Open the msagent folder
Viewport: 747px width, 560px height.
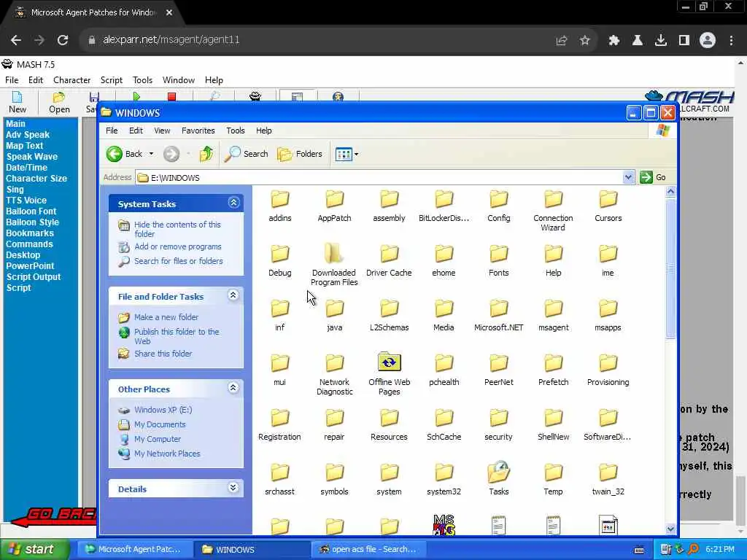pyautogui.click(x=553, y=315)
